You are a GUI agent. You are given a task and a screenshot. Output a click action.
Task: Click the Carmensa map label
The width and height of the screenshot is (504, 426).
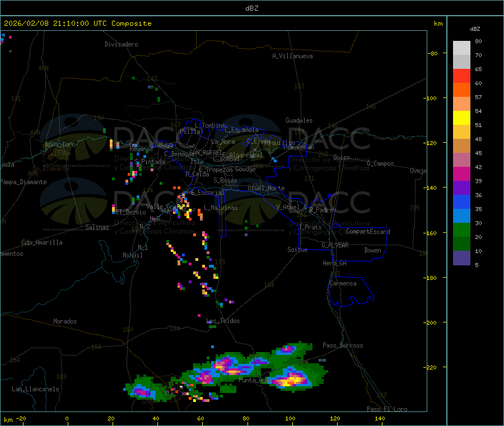[x=343, y=283]
